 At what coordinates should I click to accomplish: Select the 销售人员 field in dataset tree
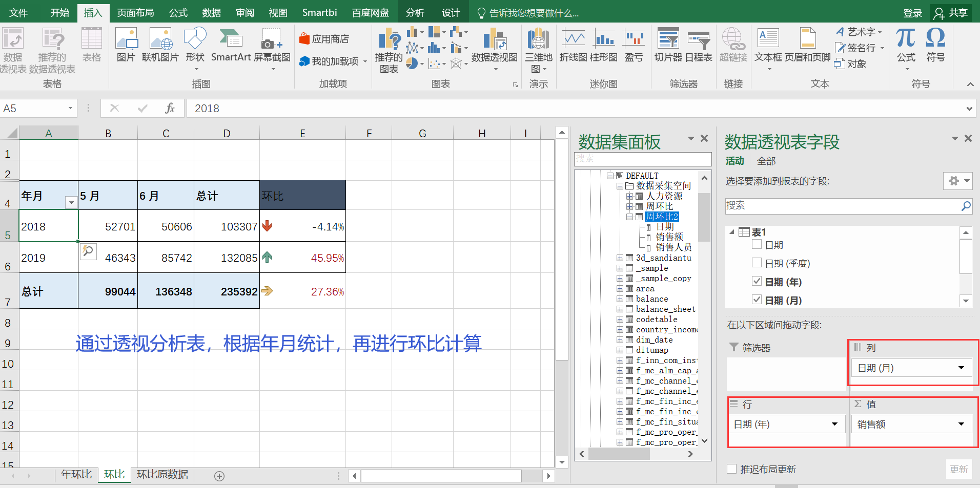click(673, 247)
